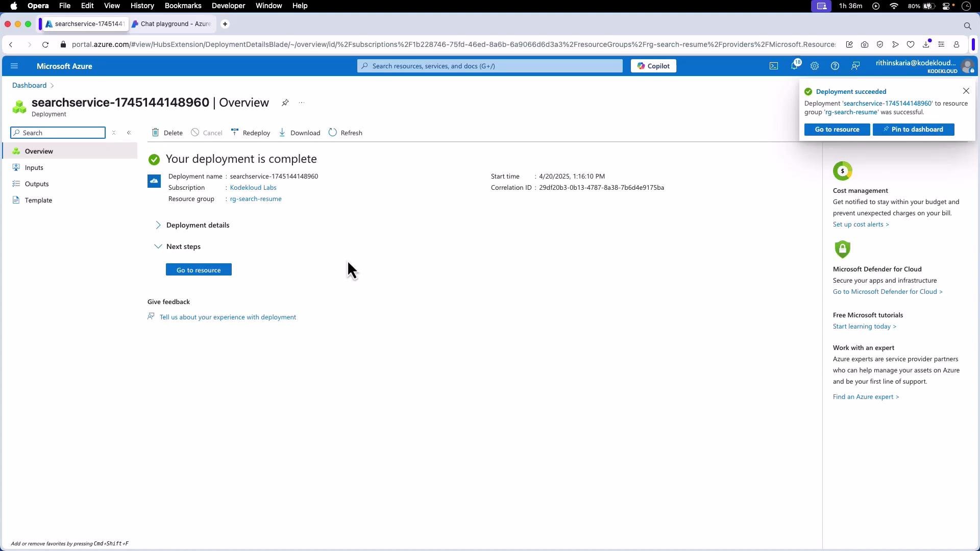Open Opera snapshot camera icon

pyautogui.click(x=865, y=45)
